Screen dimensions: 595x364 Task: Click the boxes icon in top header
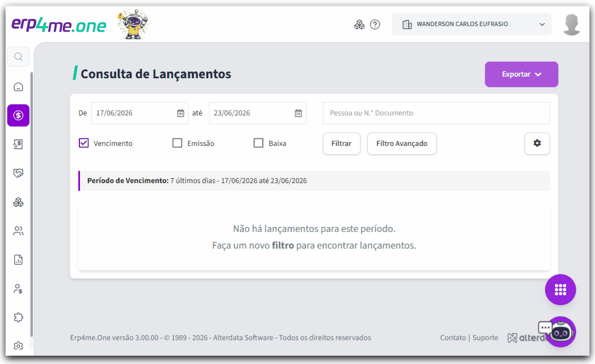point(359,24)
